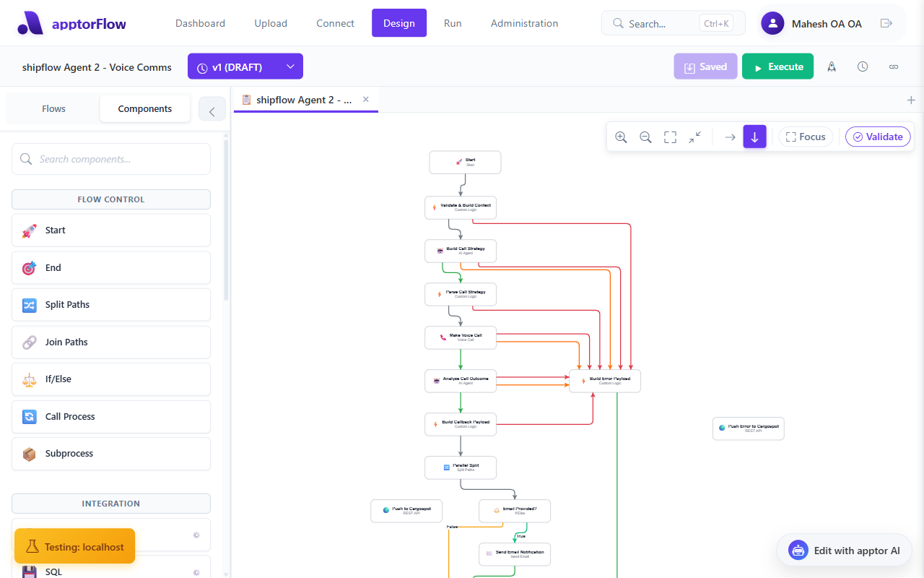This screenshot has width=924, height=578.
Task: Switch to the Flows tab
Action: [53, 108]
